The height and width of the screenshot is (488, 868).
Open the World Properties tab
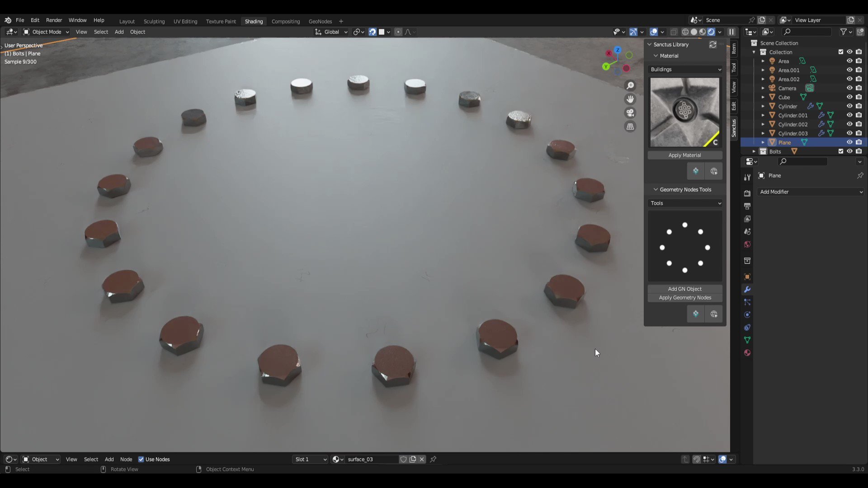coord(747,244)
